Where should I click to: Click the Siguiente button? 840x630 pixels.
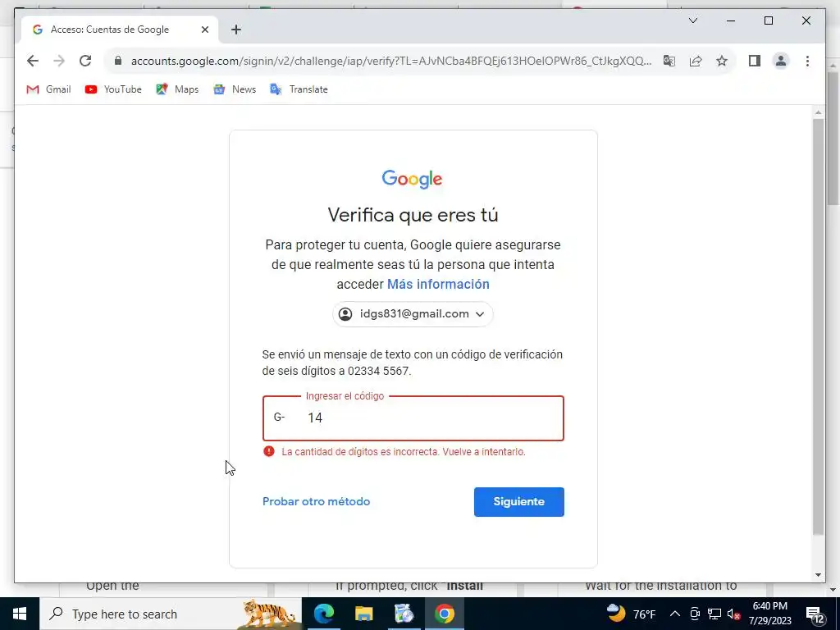pos(518,502)
